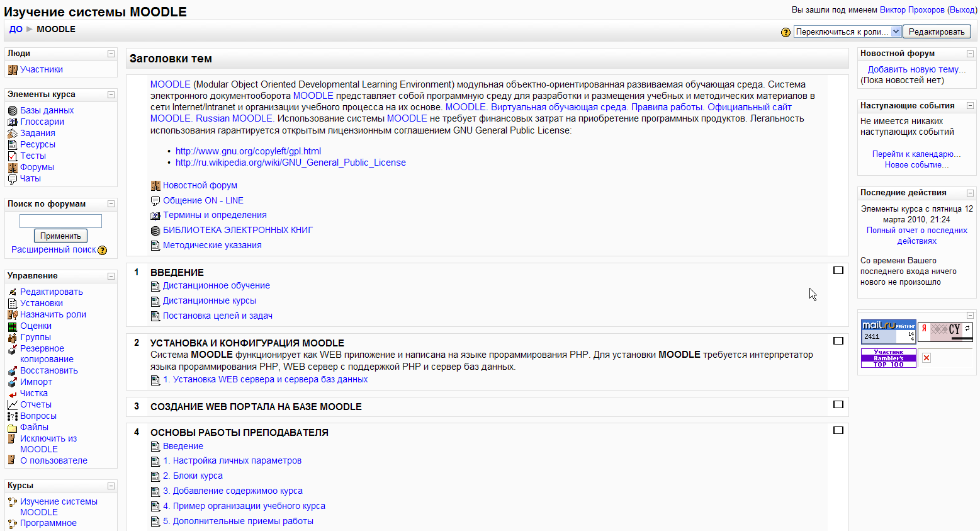The height and width of the screenshot is (531, 980).
Task: Open Виктор Прохоров profile link
Action: 912,10
